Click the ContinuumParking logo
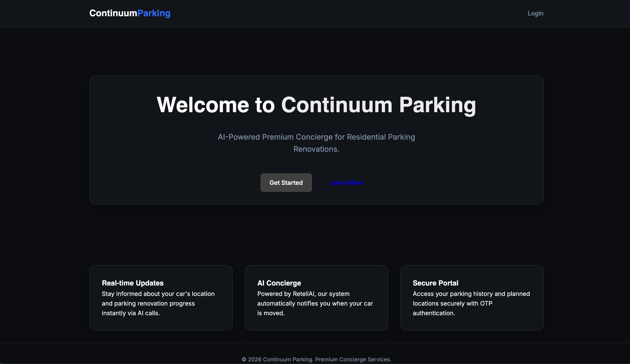630x364 pixels. (x=130, y=13)
